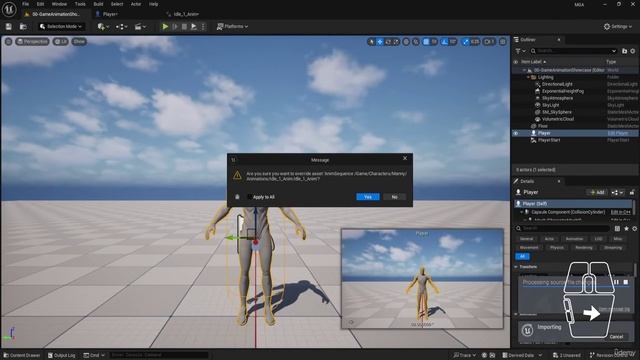Viewport: 640px width, 360px height.
Task: Change camera speed setting
Action: coord(489,42)
